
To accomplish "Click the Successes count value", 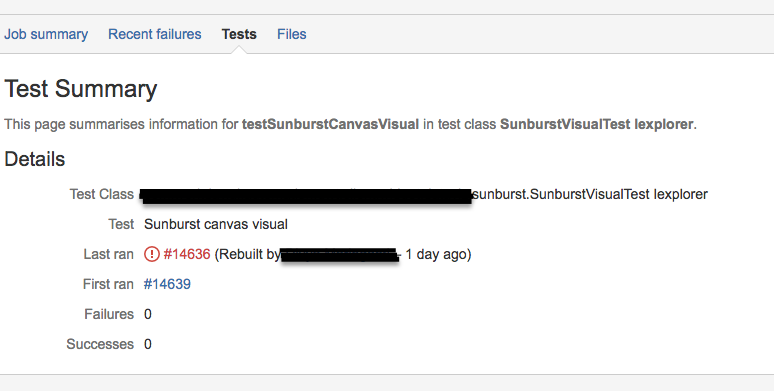I will point(148,345).
